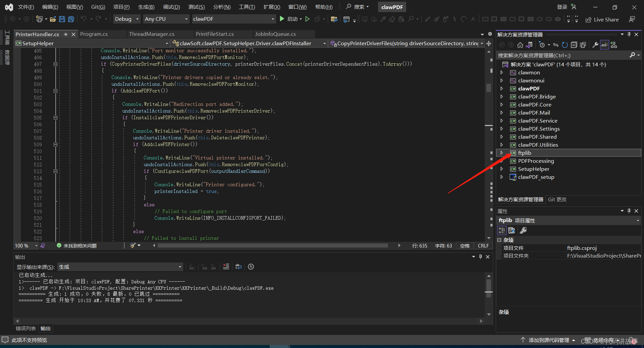644x348 pixels.
Task: Click 添加到源代码管理 in status bar
Action: click(x=548, y=340)
